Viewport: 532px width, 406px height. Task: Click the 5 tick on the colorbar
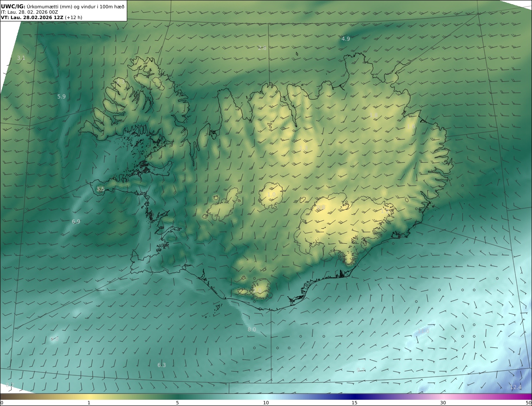pyautogui.click(x=177, y=403)
